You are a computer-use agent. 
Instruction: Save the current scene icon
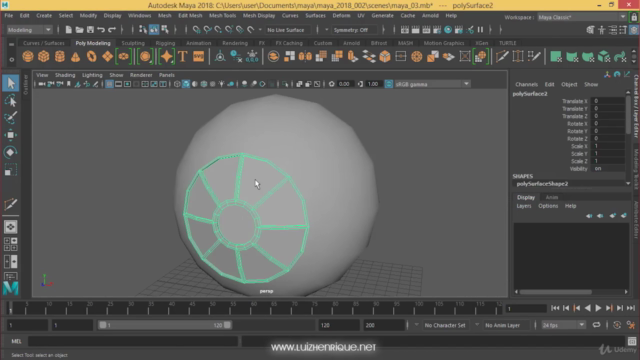[90, 30]
